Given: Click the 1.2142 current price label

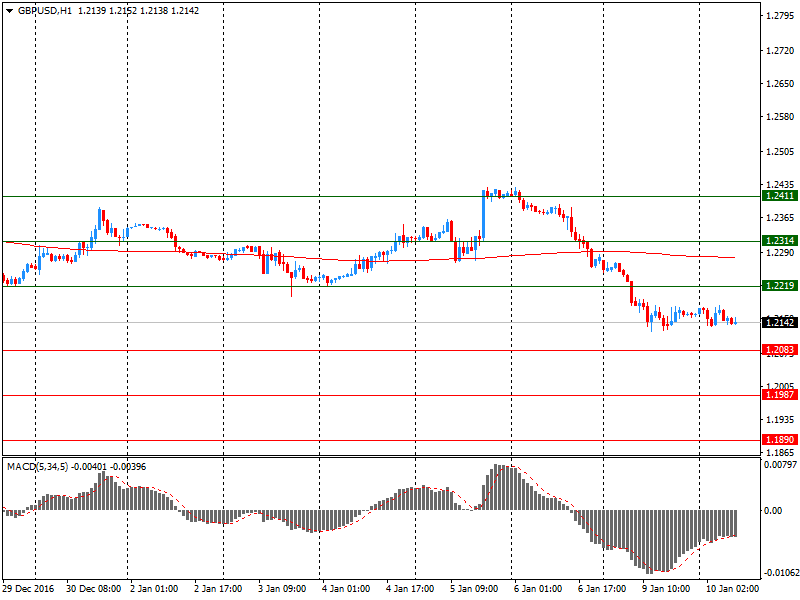Looking at the screenshot, I should (x=780, y=322).
